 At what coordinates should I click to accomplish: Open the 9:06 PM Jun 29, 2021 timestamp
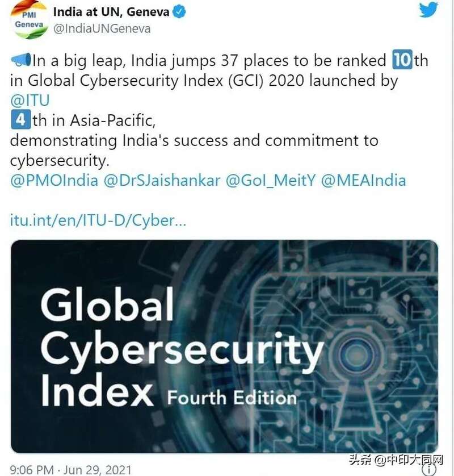tap(71, 470)
